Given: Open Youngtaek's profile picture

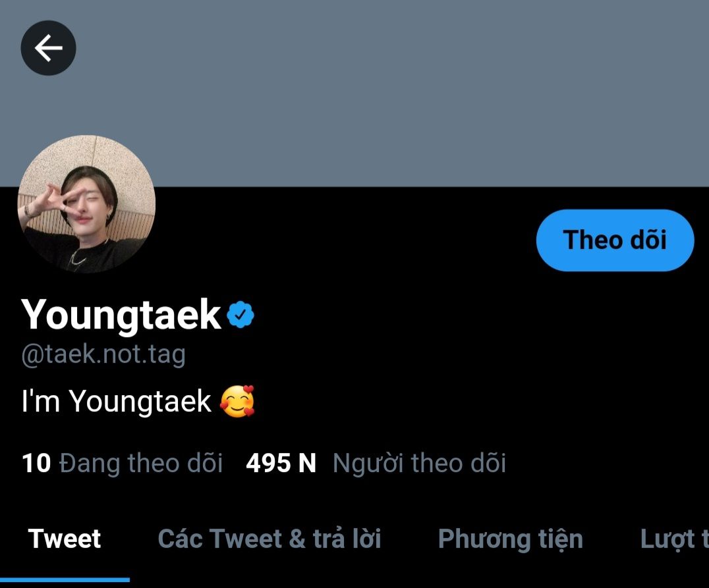Looking at the screenshot, I should coord(86,204).
